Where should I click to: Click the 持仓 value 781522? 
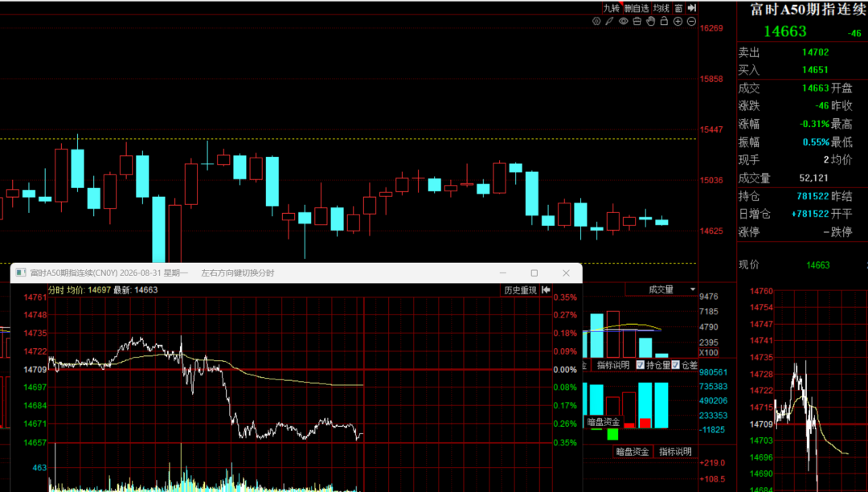point(813,196)
